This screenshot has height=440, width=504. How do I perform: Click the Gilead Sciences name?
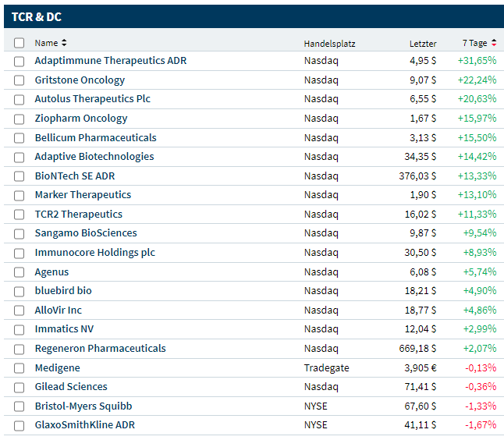coord(71,387)
